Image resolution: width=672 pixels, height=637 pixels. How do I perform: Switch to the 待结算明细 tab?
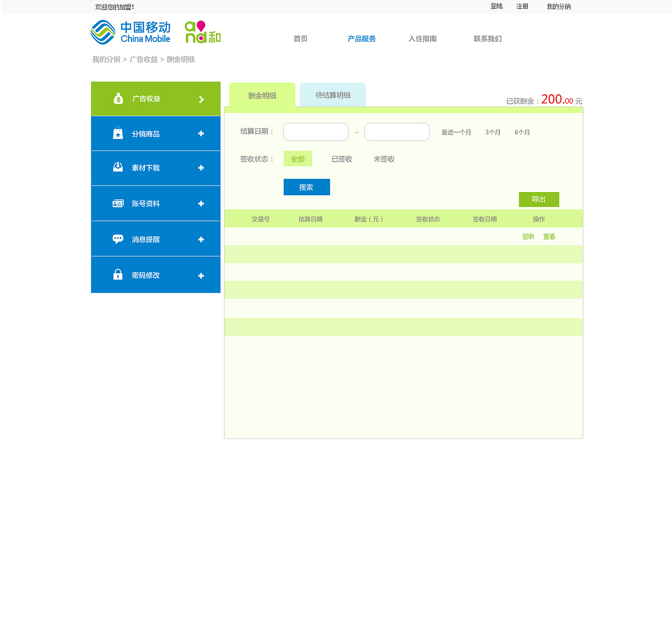pyautogui.click(x=332, y=95)
